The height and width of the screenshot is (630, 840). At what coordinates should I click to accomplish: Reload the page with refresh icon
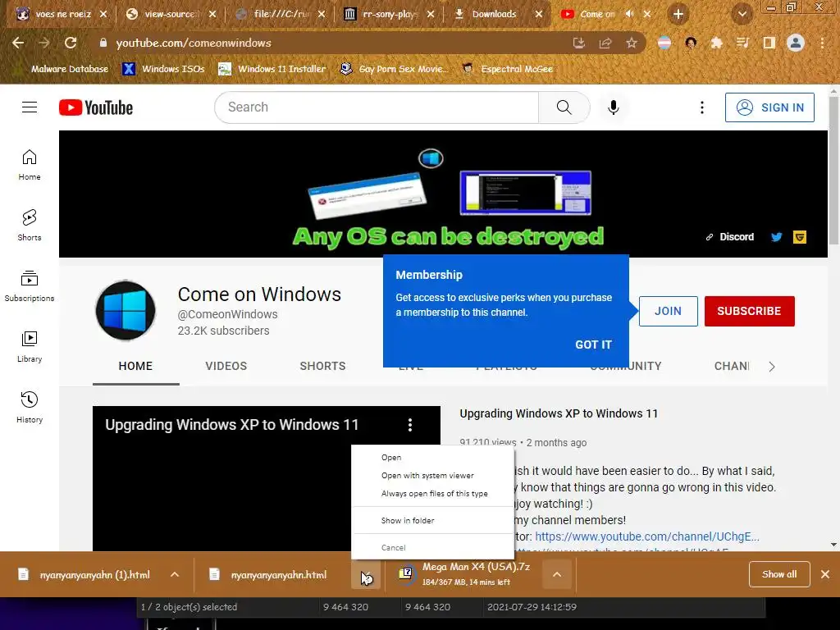(71, 43)
